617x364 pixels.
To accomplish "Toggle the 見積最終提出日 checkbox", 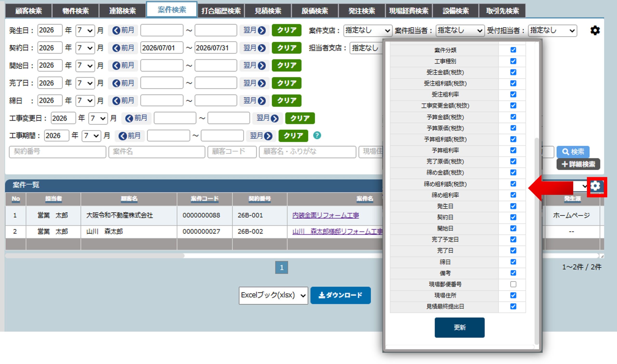I will [x=513, y=306].
